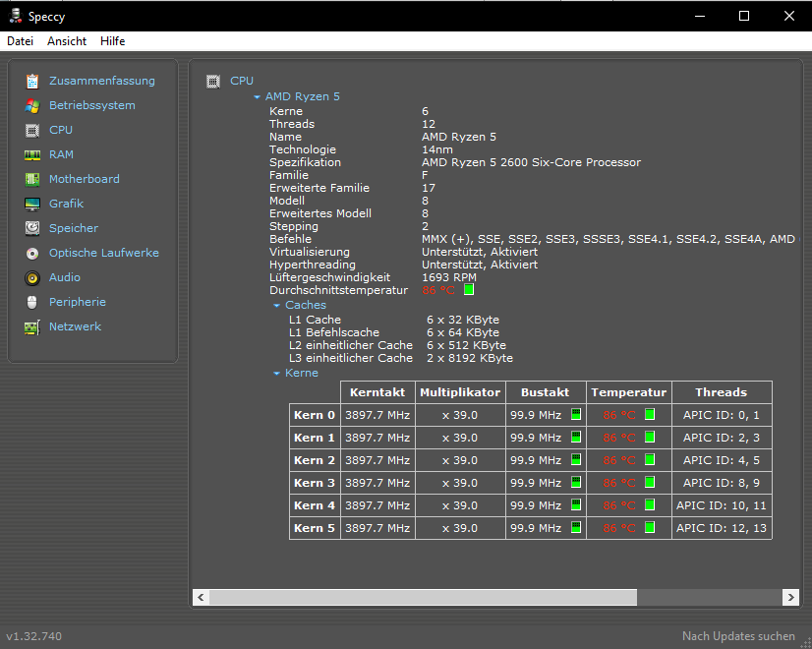
Task: Click the CPU chip icon in sidebar
Action: (32, 130)
